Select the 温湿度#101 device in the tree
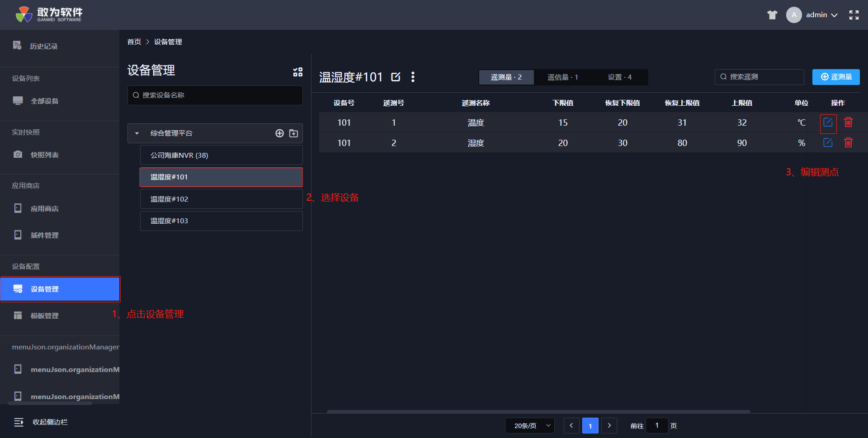868x438 pixels. pyautogui.click(x=222, y=177)
